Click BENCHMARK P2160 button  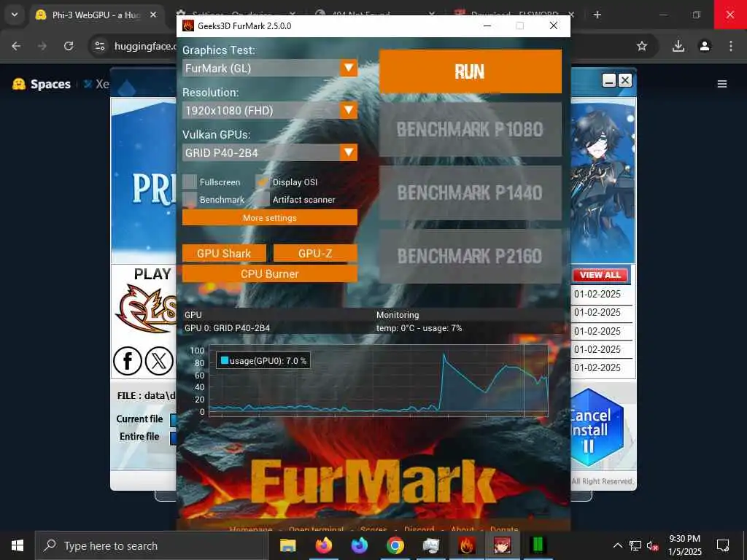(x=471, y=256)
